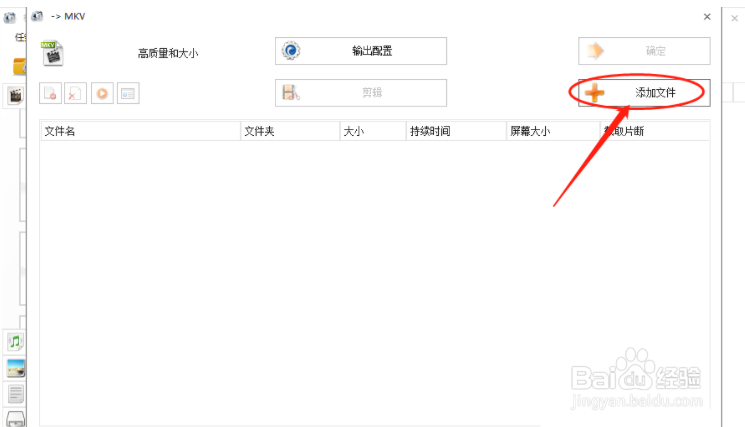Open the Output Settings (输出配置) button
The image size is (745, 427).
click(361, 51)
